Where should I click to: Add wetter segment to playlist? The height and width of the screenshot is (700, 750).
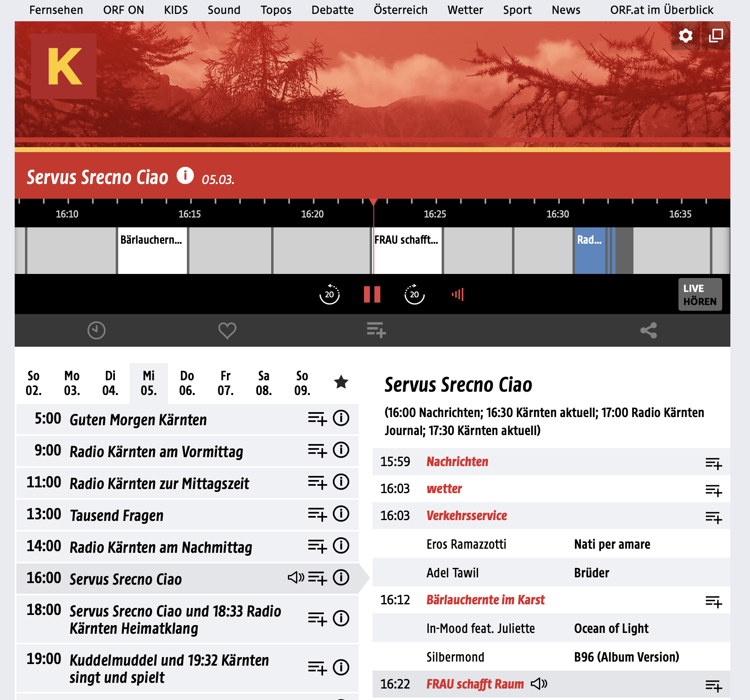pyautogui.click(x=714, y=490)
